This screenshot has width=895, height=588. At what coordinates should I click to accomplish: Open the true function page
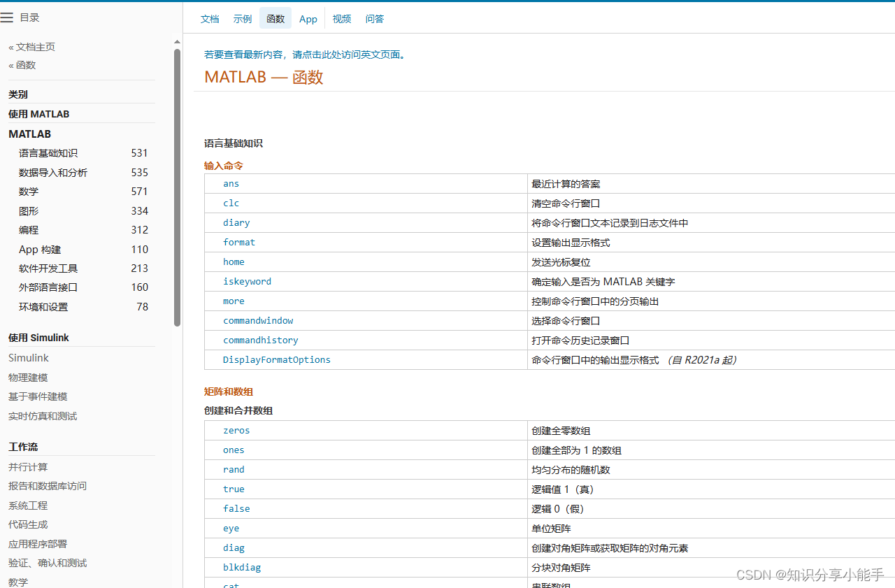tap(234, 489)
